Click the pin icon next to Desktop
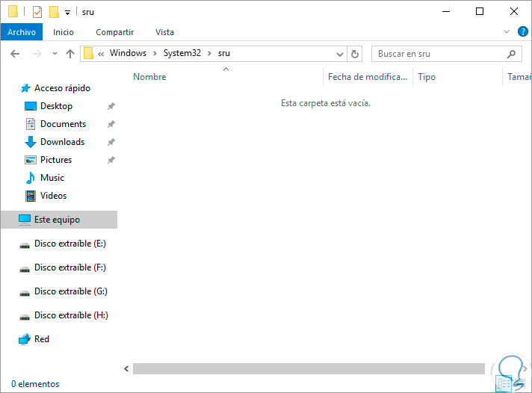The image size is (532, 393). (x=111, y=106)
